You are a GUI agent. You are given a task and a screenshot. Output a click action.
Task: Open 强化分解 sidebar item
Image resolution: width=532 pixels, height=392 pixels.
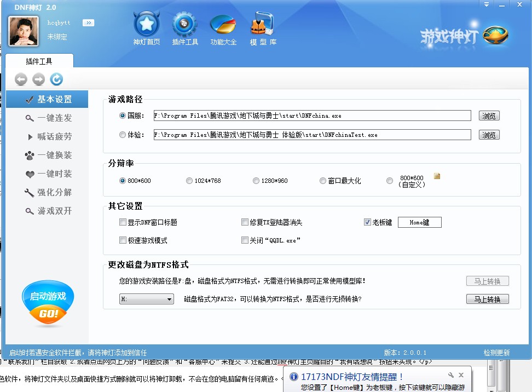click(47, 192)
